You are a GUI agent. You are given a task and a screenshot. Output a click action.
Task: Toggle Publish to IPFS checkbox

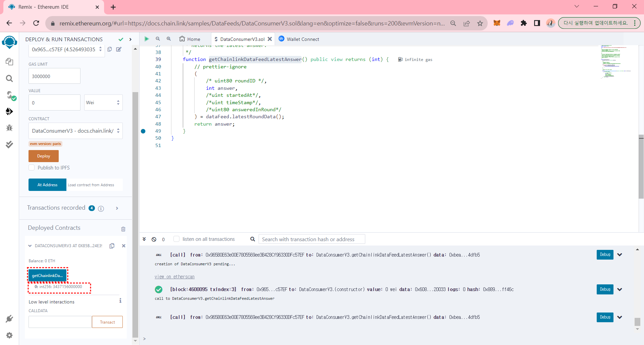(x=32, y=167)
